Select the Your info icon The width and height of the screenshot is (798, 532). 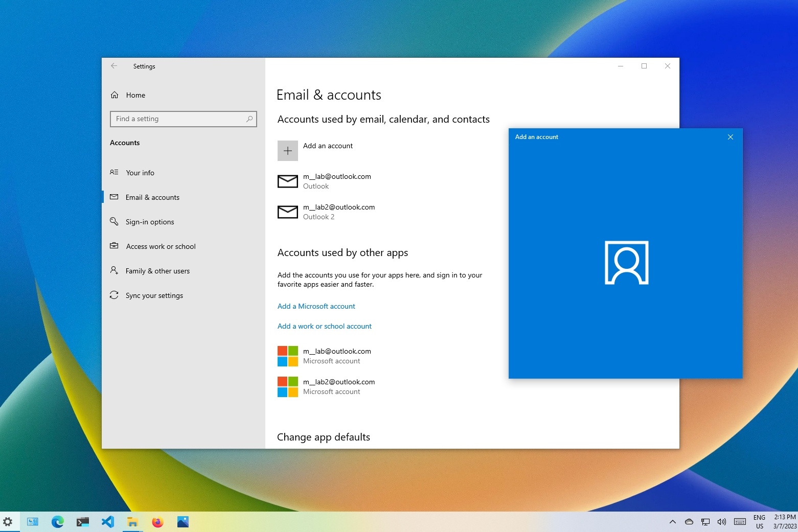point(114,173)
